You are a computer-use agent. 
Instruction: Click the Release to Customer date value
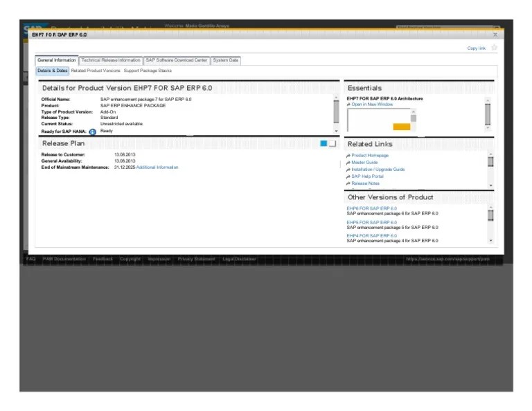pos(125,155)
